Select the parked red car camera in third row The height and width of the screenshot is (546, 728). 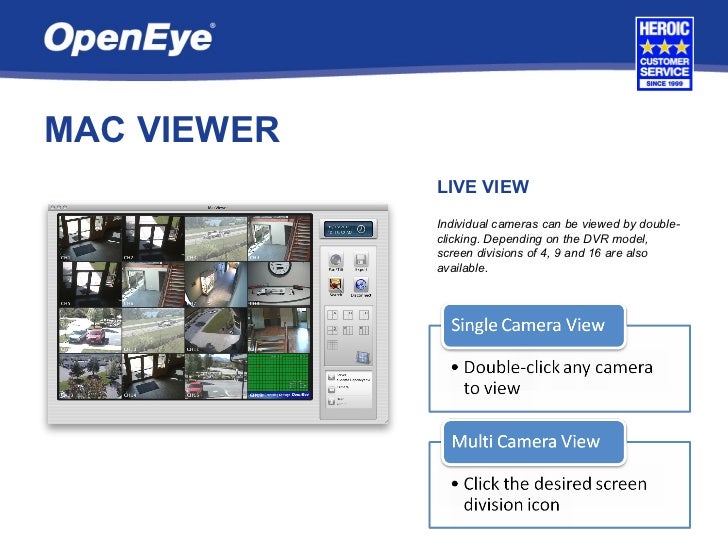pos(90,330)
